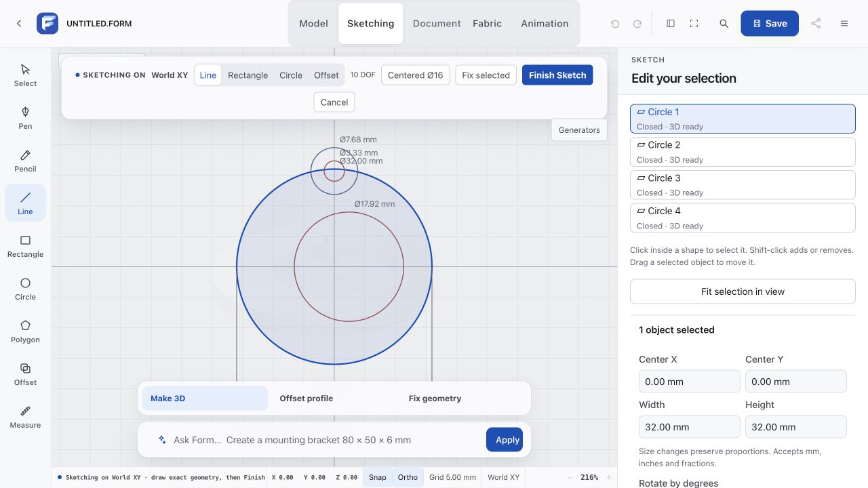Click the Width input field
The height and width of the screenshot is (488, 868).
(x=689, y=427)
